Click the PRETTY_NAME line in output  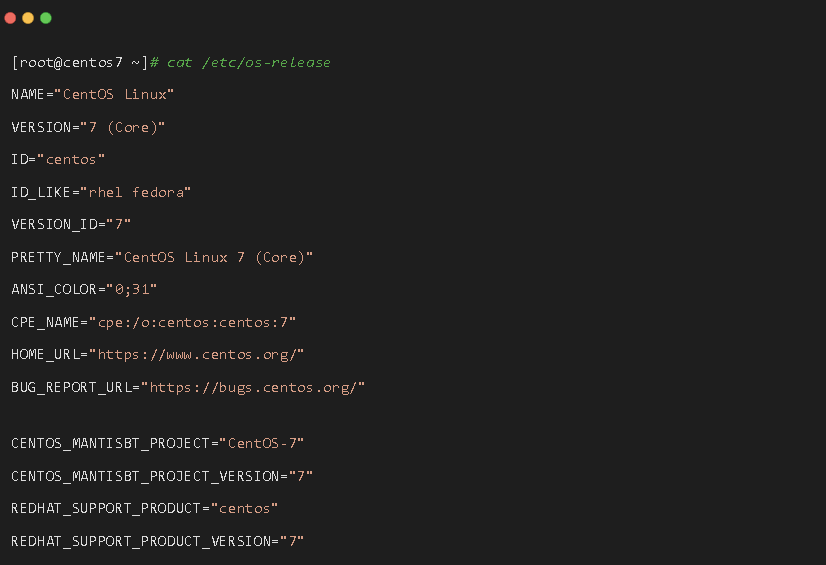[x=162, y=257]
